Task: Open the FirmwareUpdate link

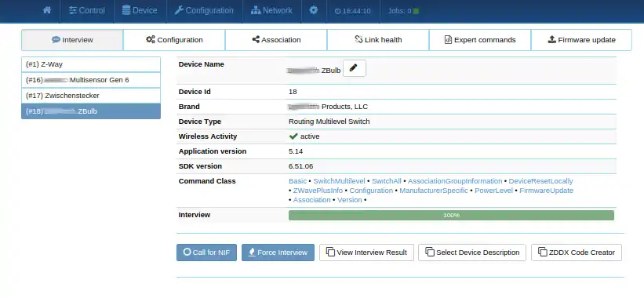Action: tap(546, 191)
